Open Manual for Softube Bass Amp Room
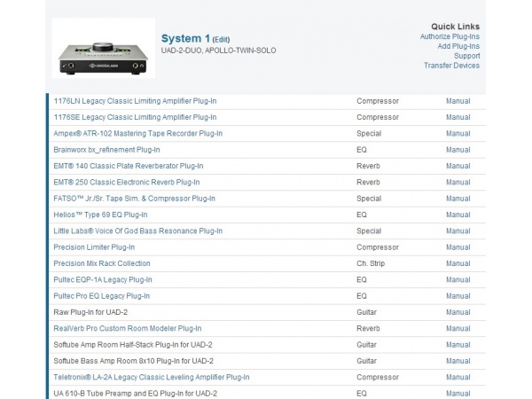The height and width of the screenshot is (399, 532). pyautogui.click(x=458, y=362)
